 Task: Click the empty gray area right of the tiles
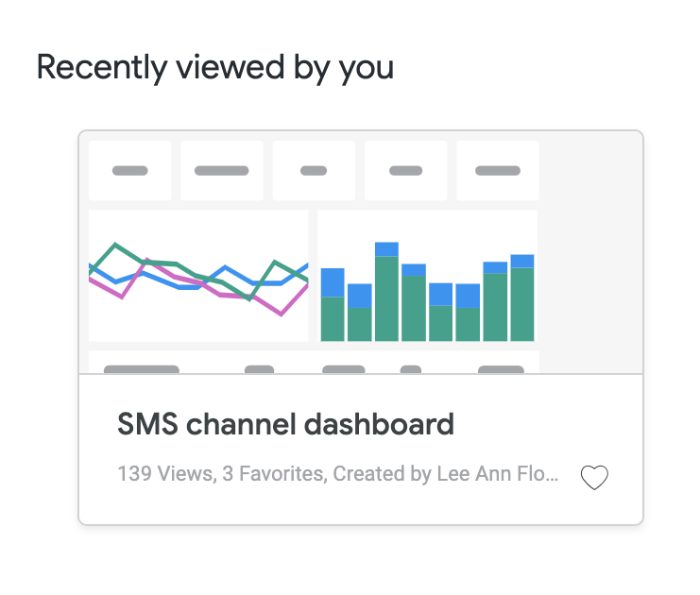590,252
